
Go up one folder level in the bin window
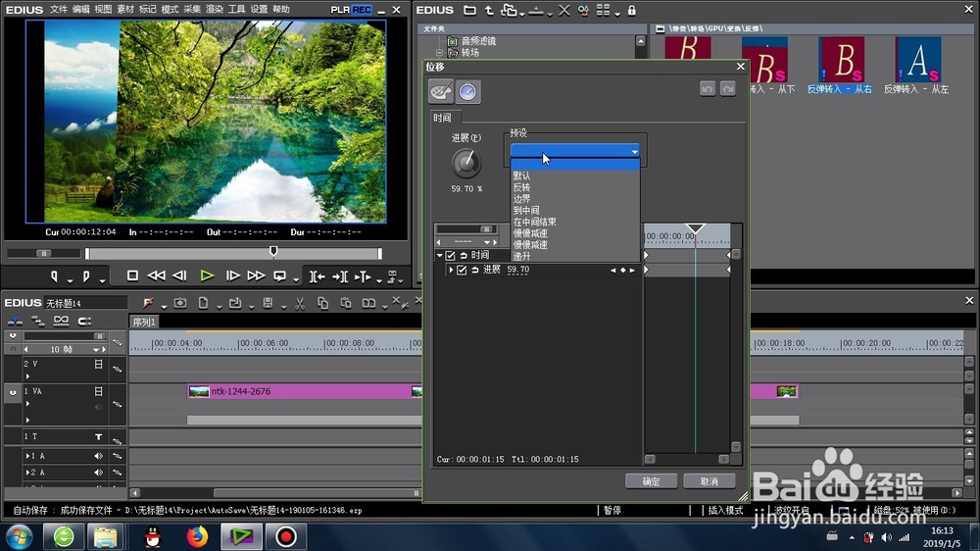point(489,10)
